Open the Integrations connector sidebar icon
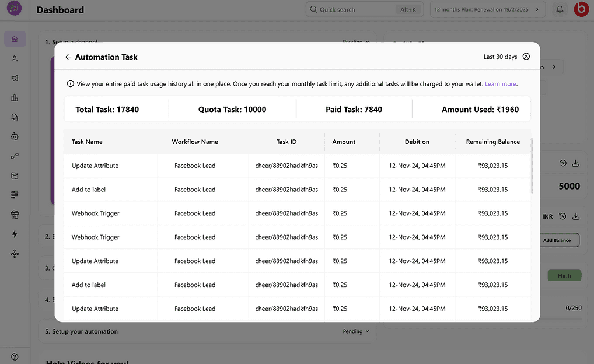Viewport: 594px width, 364px height. [x=15, y=156]
